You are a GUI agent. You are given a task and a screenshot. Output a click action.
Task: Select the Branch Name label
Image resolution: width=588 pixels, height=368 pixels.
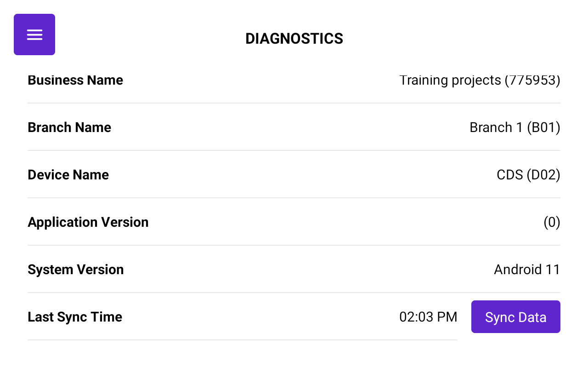69,127
